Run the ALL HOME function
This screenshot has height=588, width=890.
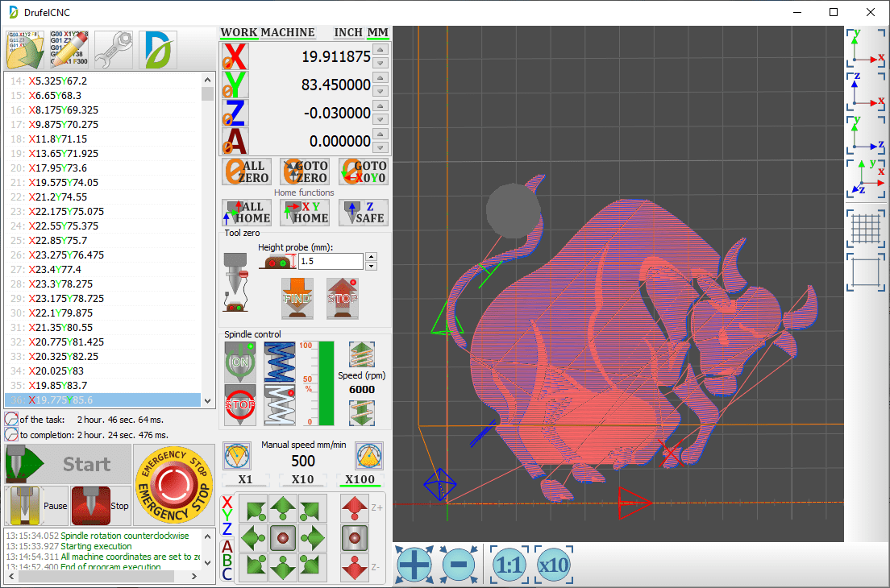247,213
